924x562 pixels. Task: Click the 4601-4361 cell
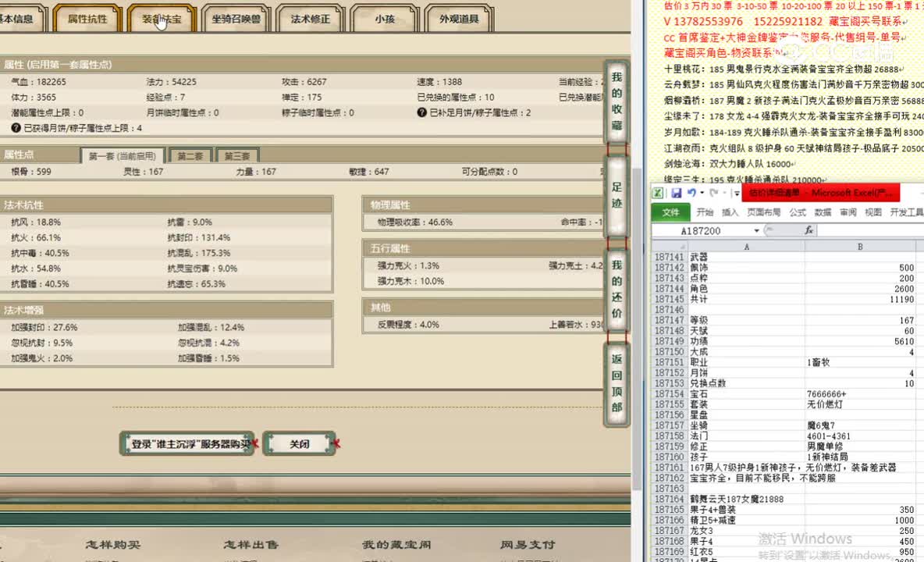click(860, 436)
